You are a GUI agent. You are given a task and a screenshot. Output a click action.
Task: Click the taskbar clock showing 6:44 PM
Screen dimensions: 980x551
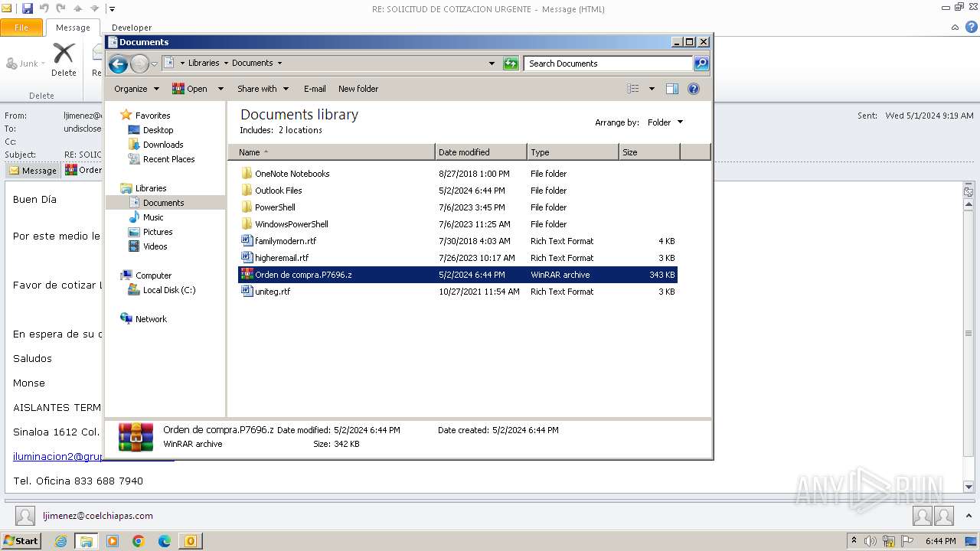click(x=940, y=541)
